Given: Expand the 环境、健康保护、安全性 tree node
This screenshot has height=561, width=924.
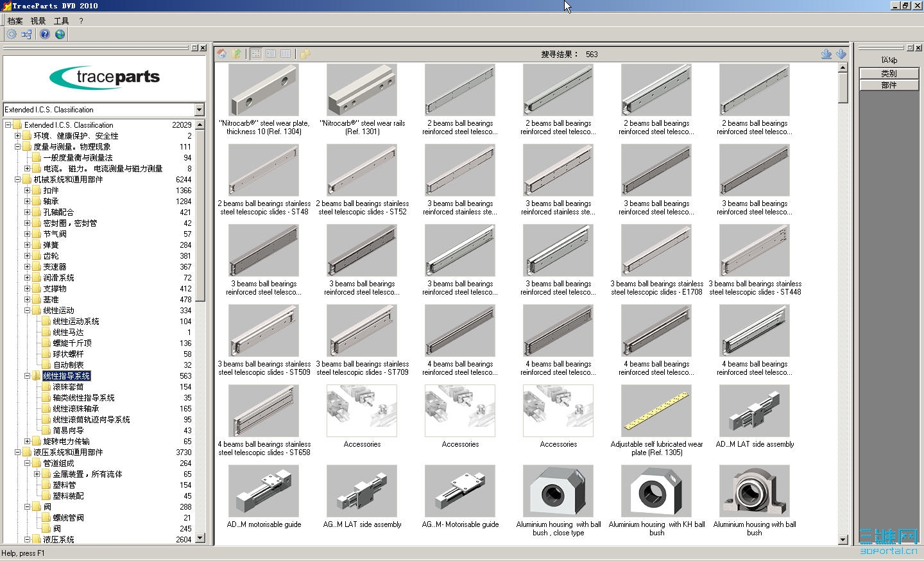Looking at the screenshot, I should click(x=18, y=136).
